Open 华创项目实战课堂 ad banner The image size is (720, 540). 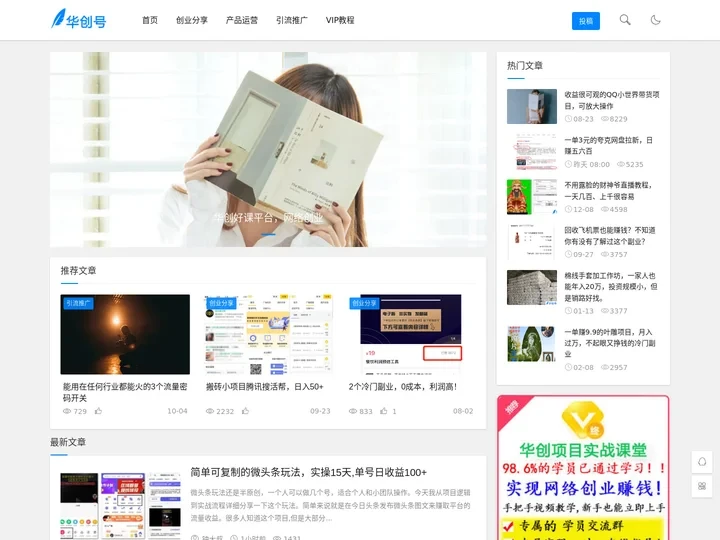(583, 467)
